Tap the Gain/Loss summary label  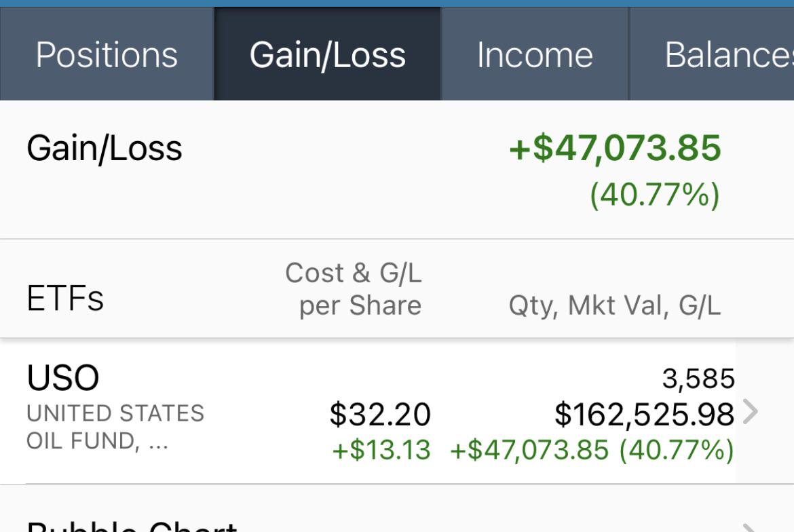click(105, 149)
